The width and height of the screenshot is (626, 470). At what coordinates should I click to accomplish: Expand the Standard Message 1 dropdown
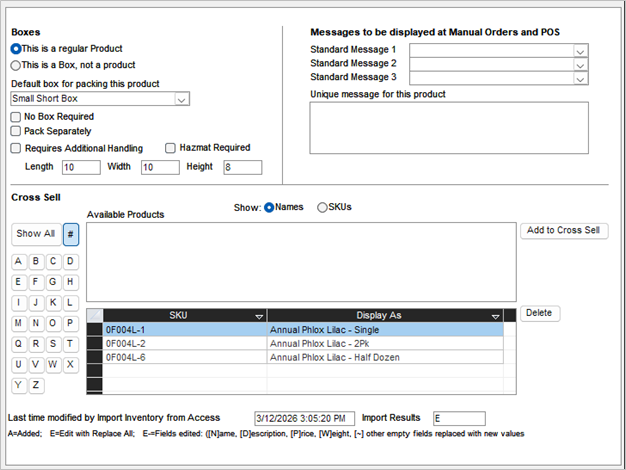pyautogui.click(x=579, y=49)
